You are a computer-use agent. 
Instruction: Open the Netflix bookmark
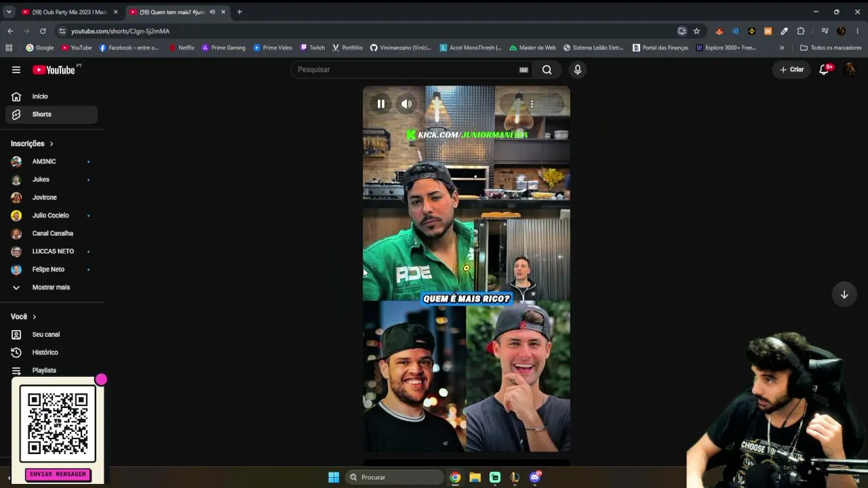tap(182, 47)
